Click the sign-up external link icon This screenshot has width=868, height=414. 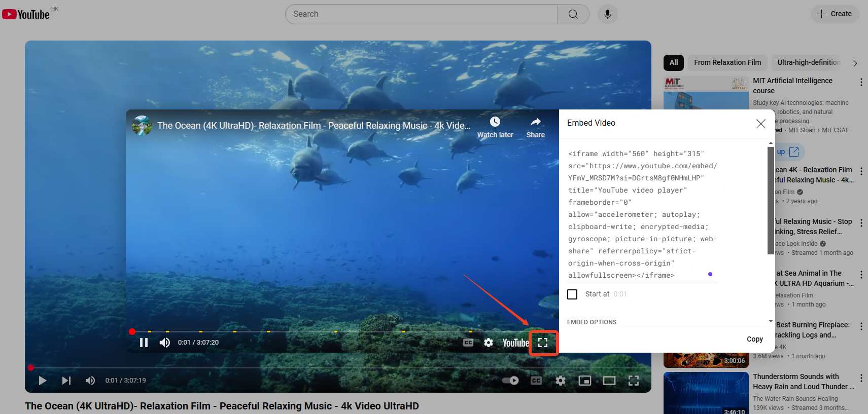(x=794, y=152)
